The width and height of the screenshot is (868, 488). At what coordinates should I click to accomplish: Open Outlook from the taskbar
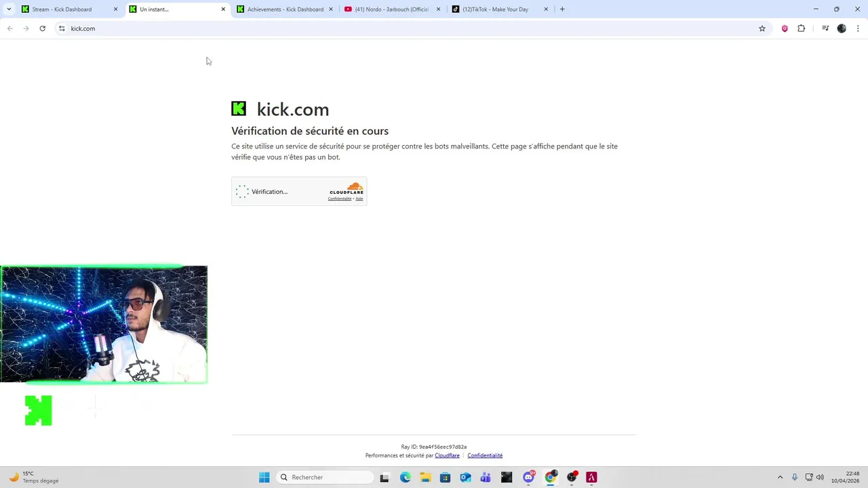(x=465, y=477)
